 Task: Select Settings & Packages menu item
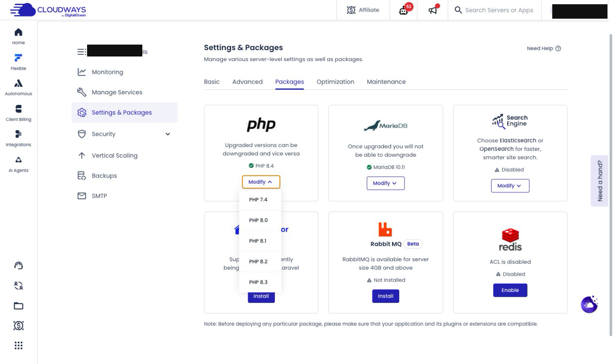(124, 113)
